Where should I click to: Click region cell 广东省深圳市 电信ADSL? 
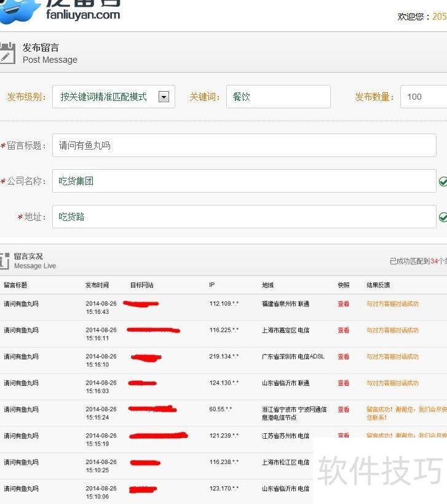click(293, 356)
